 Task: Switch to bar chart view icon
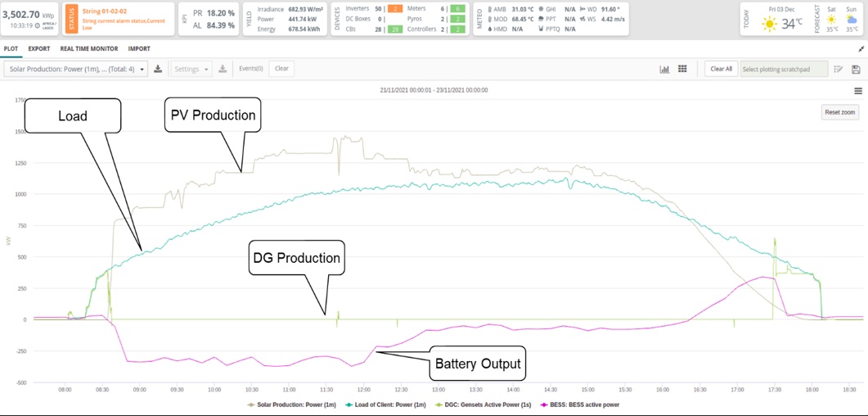pos(665,70)
